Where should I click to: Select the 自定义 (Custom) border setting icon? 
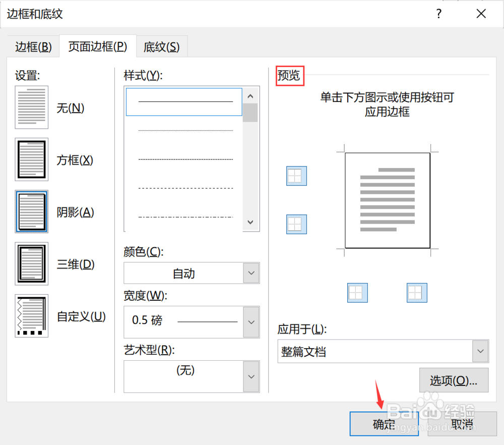pos(31,316)
